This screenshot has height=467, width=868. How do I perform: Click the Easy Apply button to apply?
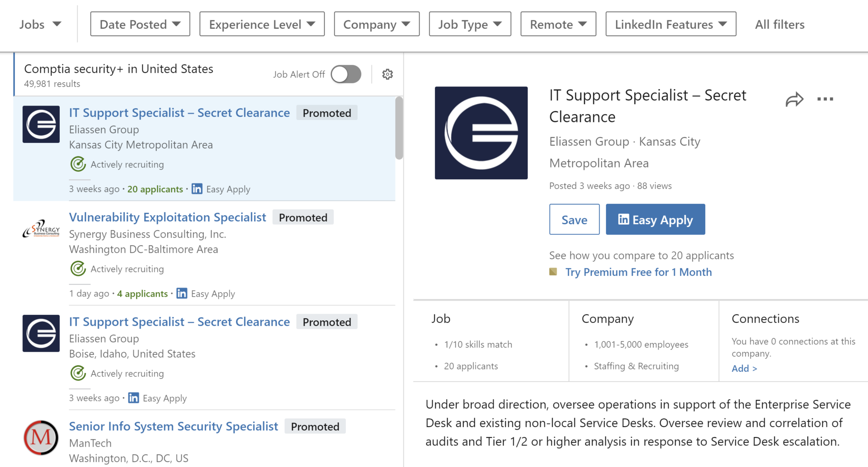(x=655, y=219)
